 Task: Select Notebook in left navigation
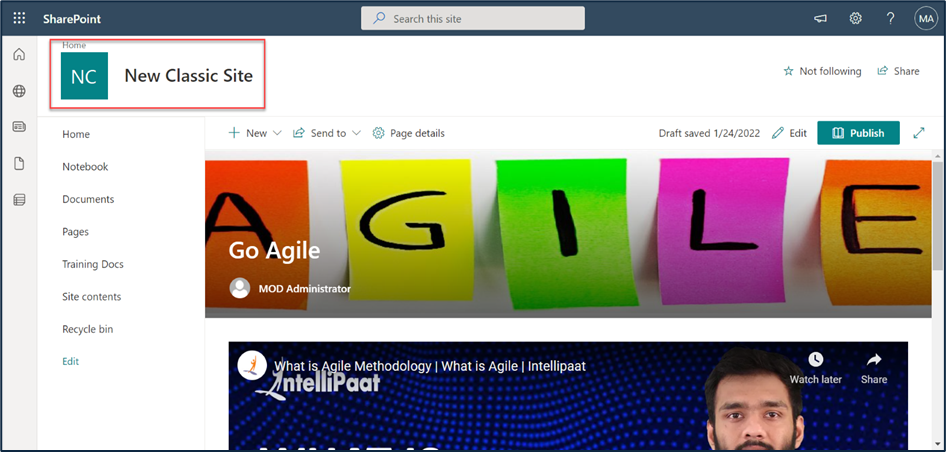click(x=85, y=167)
